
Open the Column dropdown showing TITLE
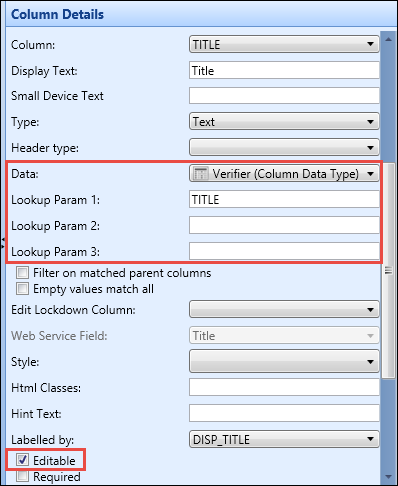point(284,44)
